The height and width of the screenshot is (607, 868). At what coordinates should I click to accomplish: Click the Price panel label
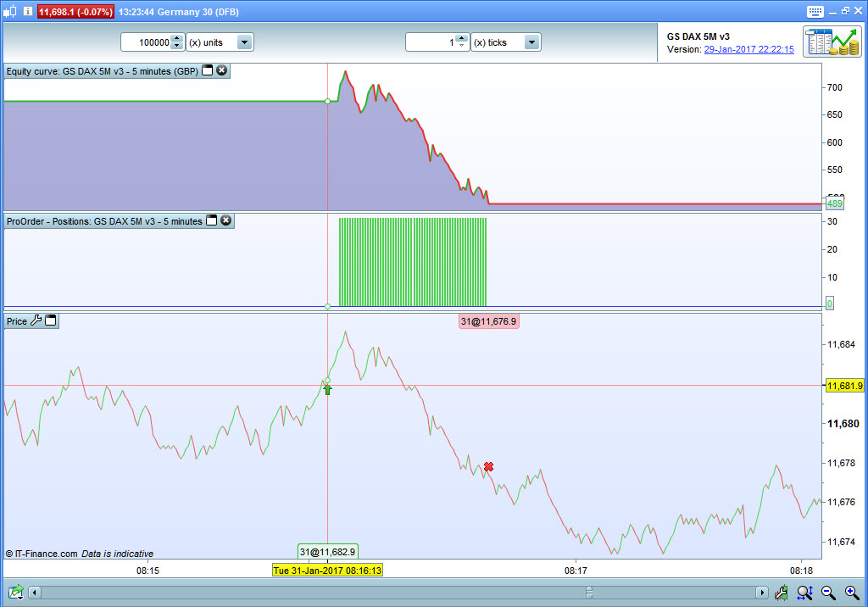17,321
